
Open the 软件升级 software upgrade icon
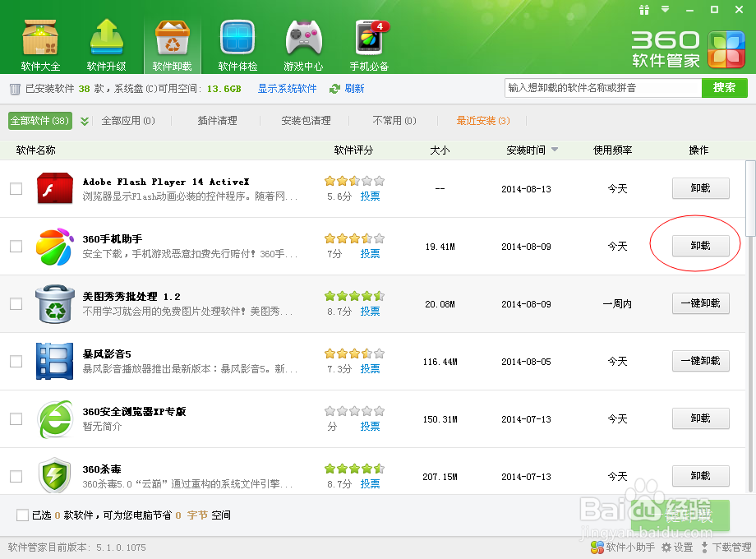(x=107, y=44)
